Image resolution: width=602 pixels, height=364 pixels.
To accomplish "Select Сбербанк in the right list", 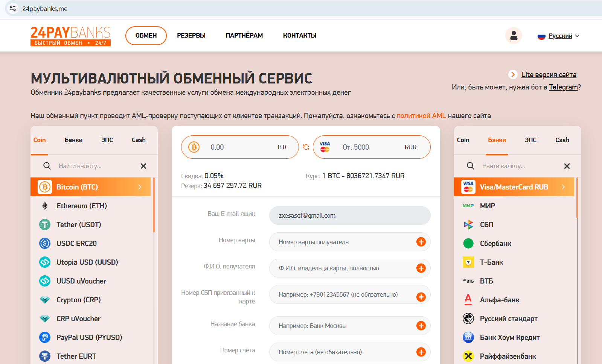I will pyautogui.click(x=495, y=243).
